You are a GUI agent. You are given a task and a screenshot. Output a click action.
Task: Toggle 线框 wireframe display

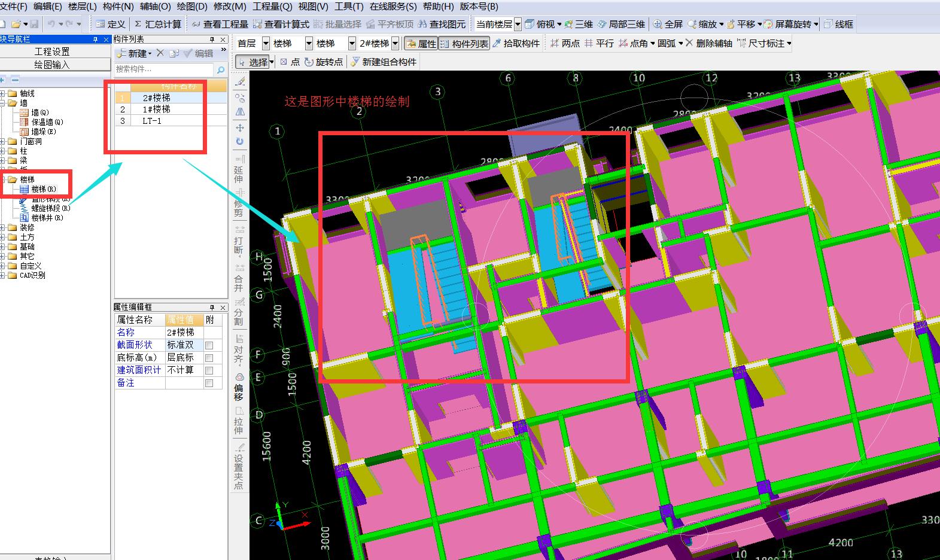click(838, 24)
